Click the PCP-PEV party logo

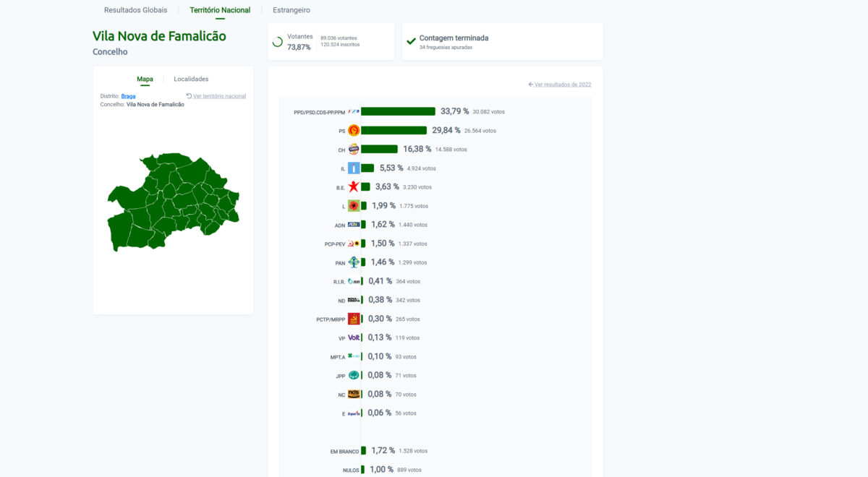[x=354, y=244]
